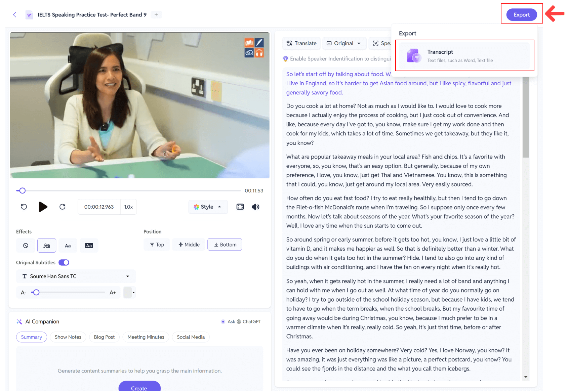This screenshot has height=392, width=569.
Task: Mute the video with the speaker icon
Action: point(255,207)
